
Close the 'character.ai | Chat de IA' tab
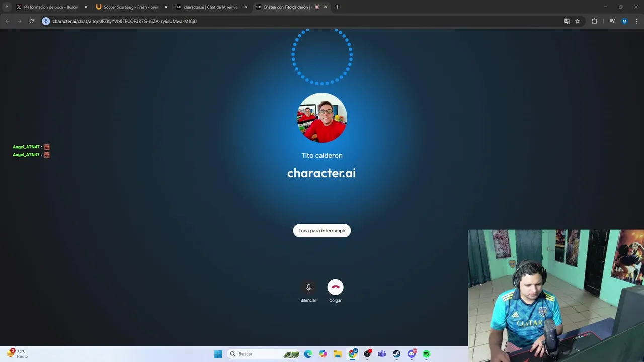tap(246, 7)
